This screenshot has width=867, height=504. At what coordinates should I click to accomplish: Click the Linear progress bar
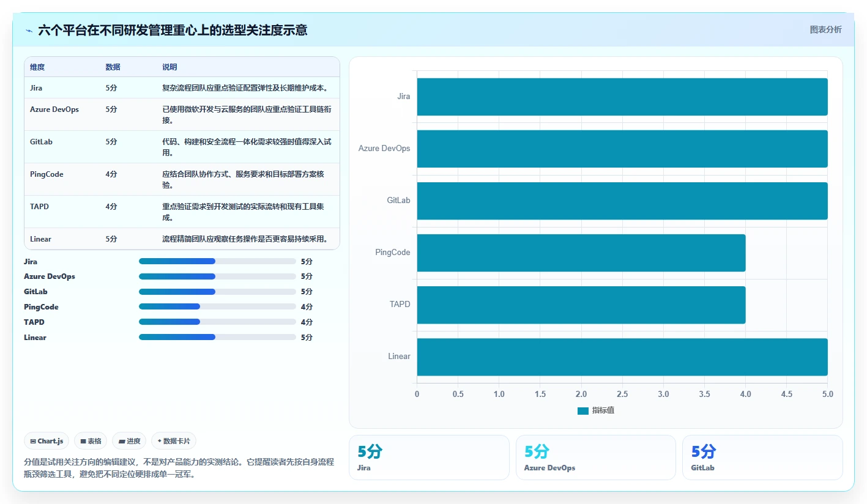coord(217,337)
